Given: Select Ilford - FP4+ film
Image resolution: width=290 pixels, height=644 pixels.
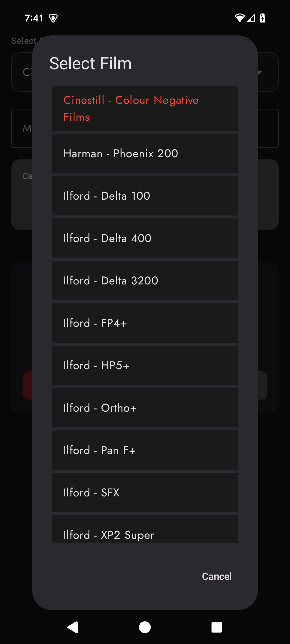Looking at the screenshot, I should (x=145, y=323).
